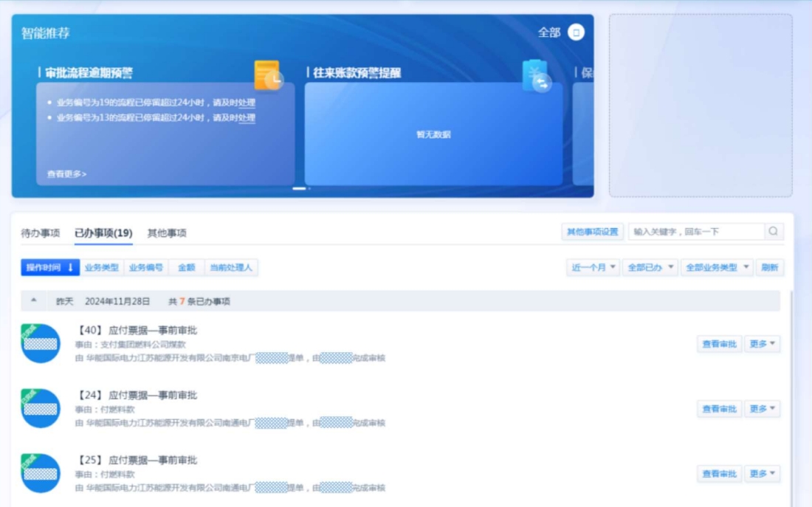Screen dimensions: 812x507
Task: Click the avatar icon for item 【24】
Action: pyautogui.click(x=41, y=408)
